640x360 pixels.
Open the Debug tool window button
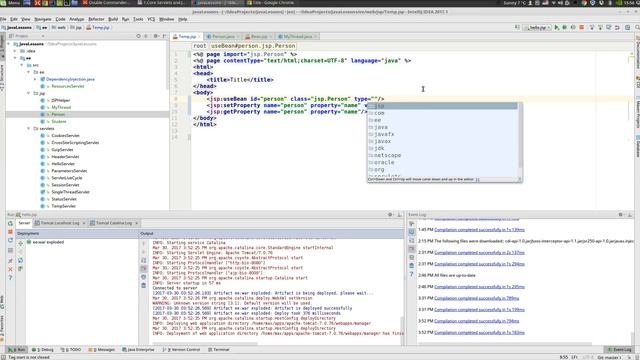pyautogui.click(x=43, y=350)
